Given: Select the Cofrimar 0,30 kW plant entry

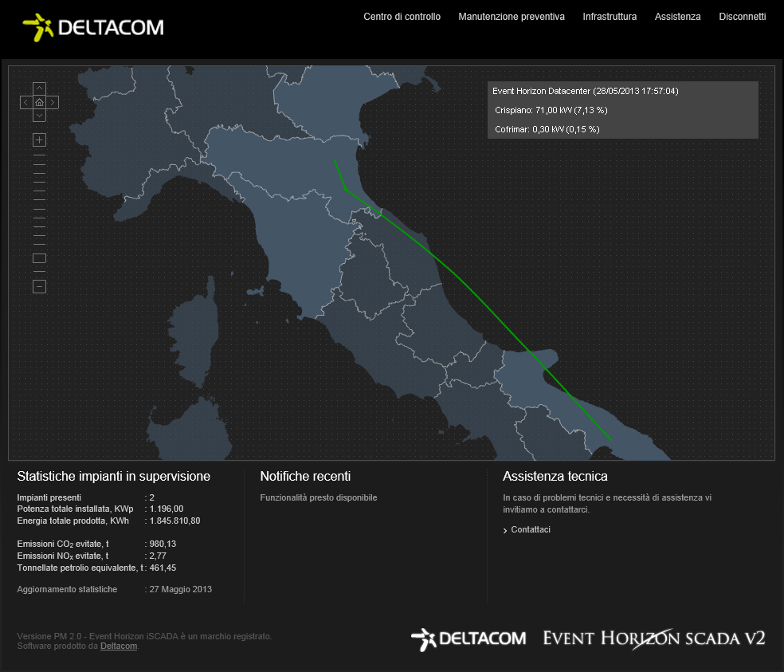Looking at the screenshot, I should [547, 129].
